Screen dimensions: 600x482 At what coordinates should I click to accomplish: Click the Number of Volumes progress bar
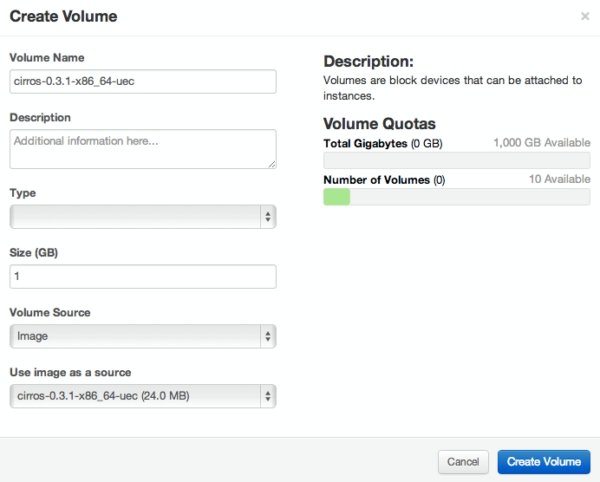coord(457,197)
